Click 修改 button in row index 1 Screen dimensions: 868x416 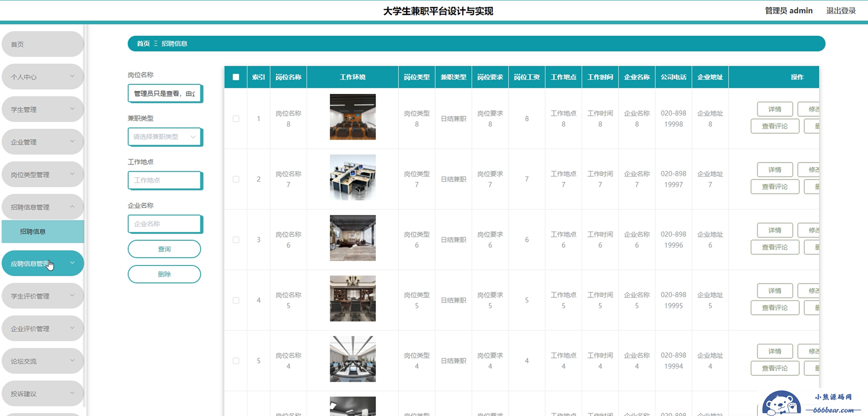[809, 109]
